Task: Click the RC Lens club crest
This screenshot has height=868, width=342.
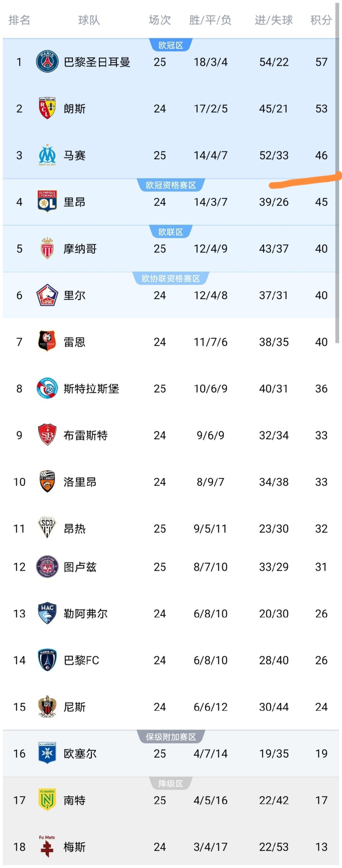Action: coord(47,108)
